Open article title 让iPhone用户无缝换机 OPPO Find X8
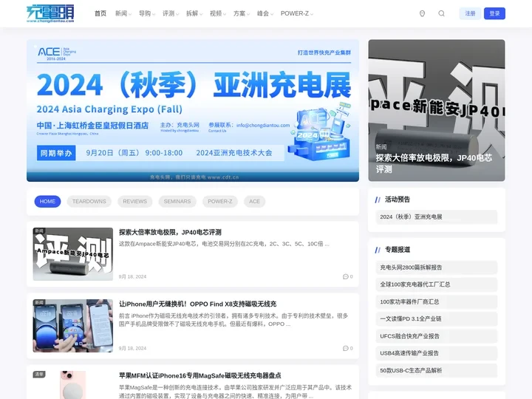Image resolution: width=532 pixels, height=399 pixels. 197,304
